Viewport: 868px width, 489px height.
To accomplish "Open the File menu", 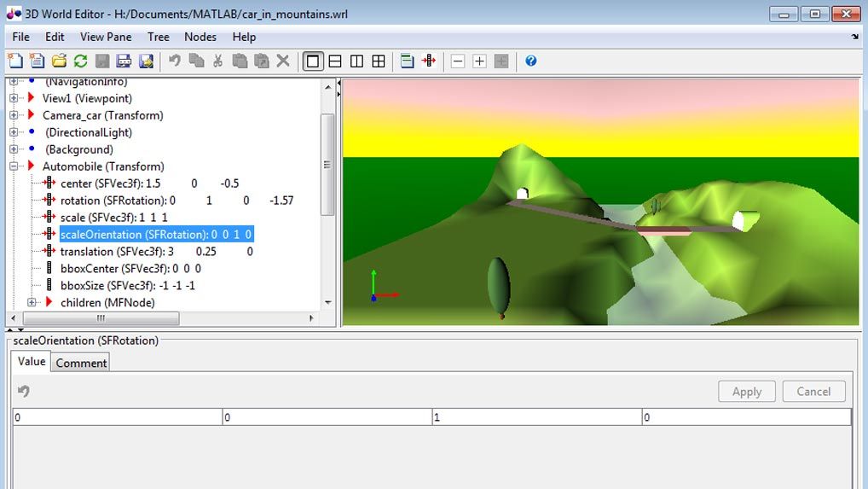I will click(21, 37).
